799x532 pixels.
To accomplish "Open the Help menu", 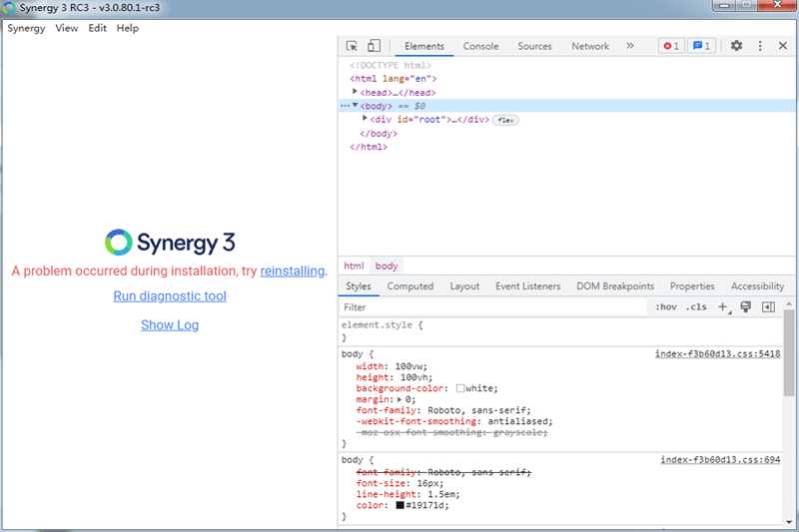I will pos(128,28).
